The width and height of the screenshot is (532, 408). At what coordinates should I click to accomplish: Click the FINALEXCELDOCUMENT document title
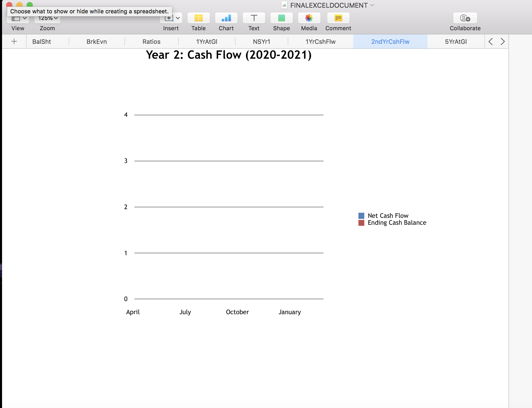click(329, 5)
